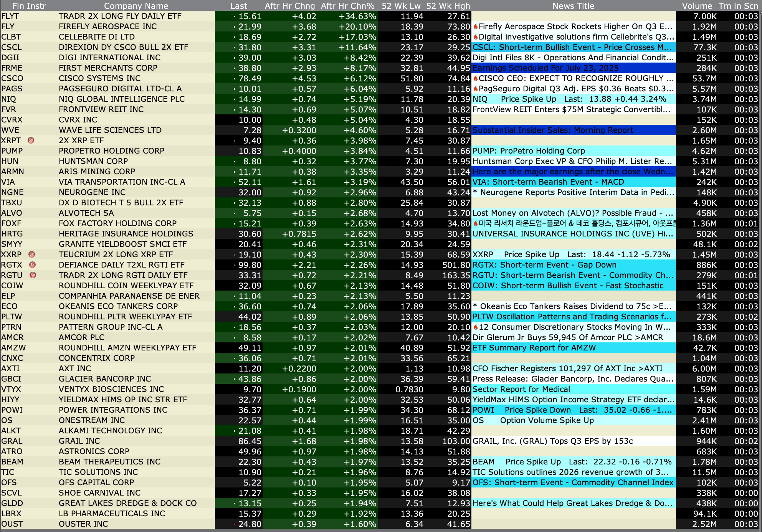This screenshot has width=762, height=532.
Task: Sort by the Volume column header
Action: coord(697,6)
